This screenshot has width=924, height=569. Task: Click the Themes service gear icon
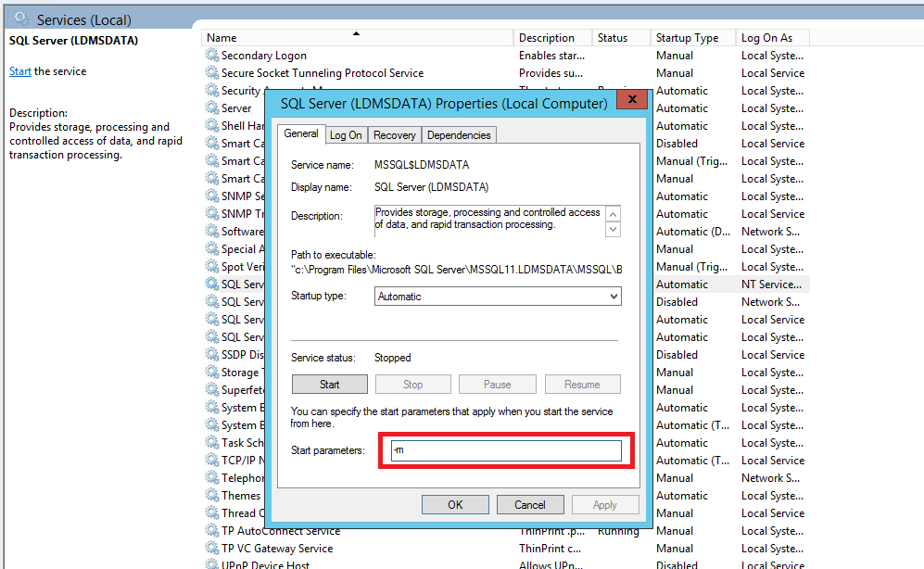212,496
